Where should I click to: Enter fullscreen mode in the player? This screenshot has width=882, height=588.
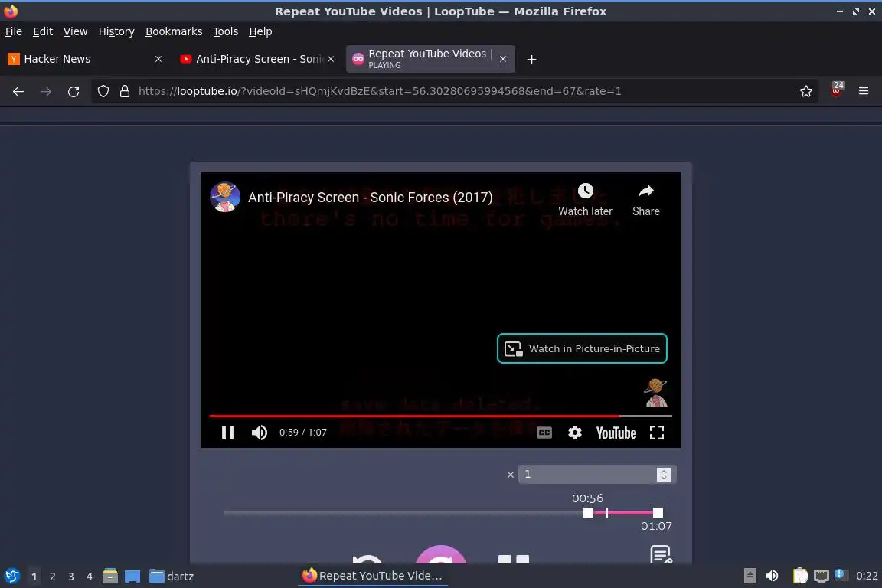tap(656, 432)
